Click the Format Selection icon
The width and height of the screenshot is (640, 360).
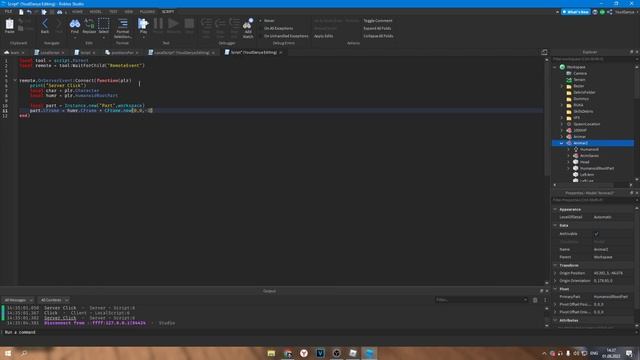(x=122, y=24)
